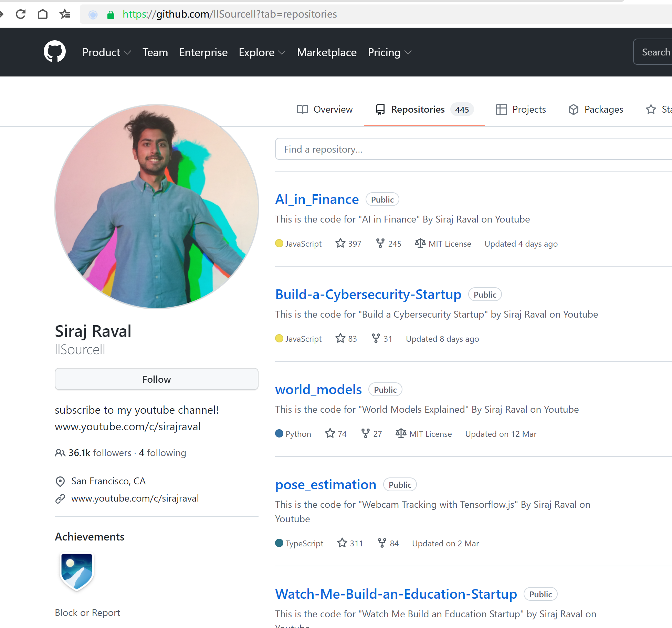The image size is (672, 628).
Task: Click the GitHub Octocat logo
Action: 54,52
